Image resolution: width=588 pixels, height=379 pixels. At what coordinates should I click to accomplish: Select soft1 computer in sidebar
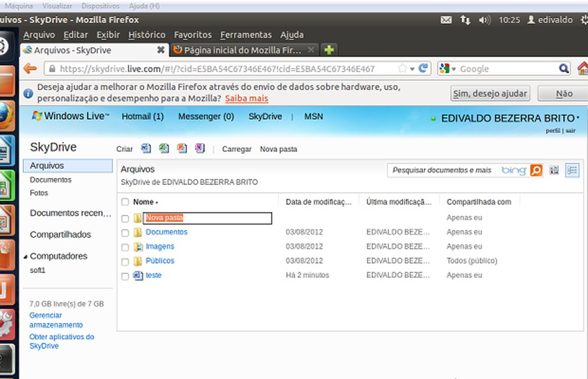point(38,270)
